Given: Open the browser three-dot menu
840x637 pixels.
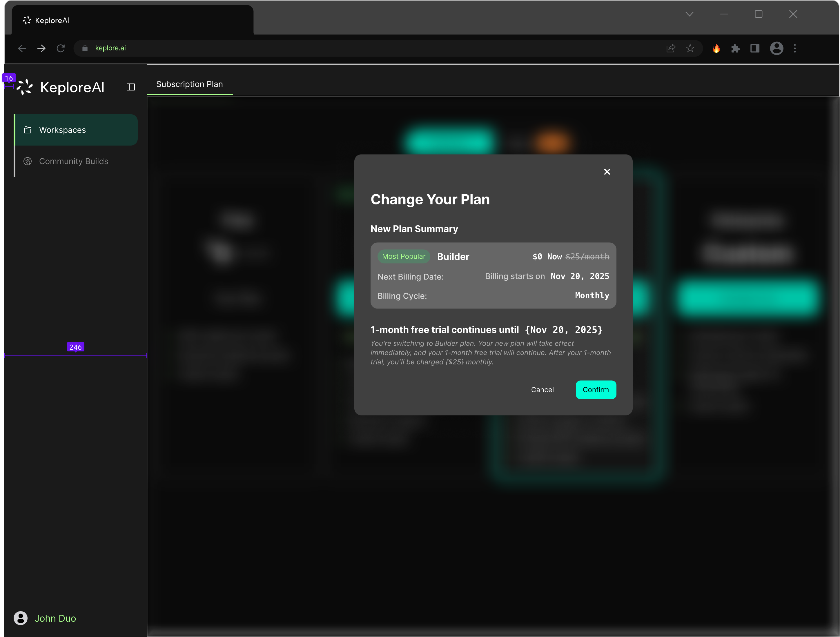Looking at the screenshot, I should (795, 48).
